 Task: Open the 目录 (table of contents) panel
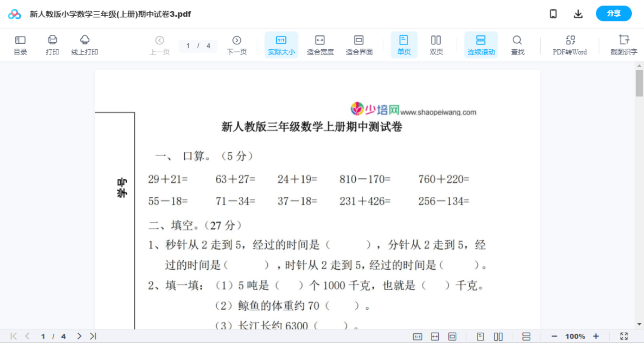[x=20, y=45]
